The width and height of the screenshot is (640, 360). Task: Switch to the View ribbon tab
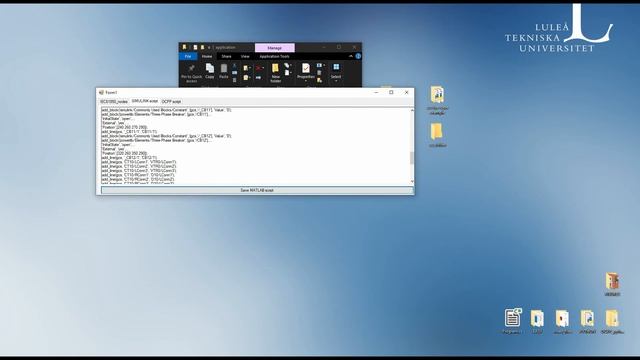(245, 56)
